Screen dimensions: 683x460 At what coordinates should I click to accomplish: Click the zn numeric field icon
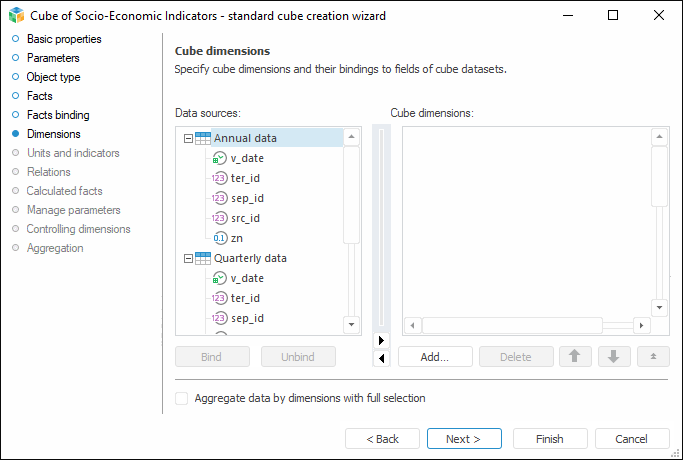tap(220, 238)
